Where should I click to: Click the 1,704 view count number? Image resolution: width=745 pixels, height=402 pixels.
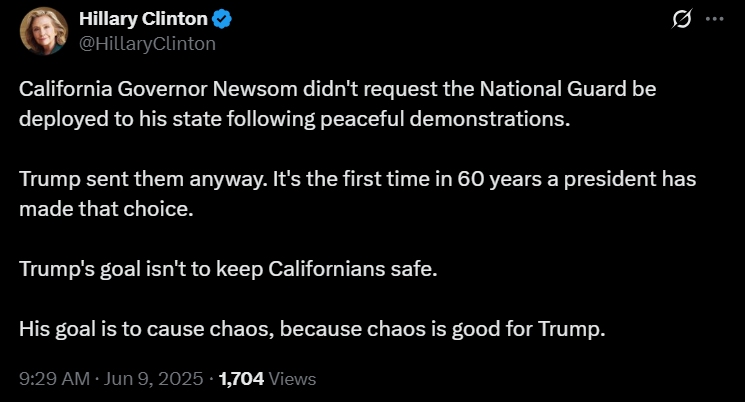[239, 379]
